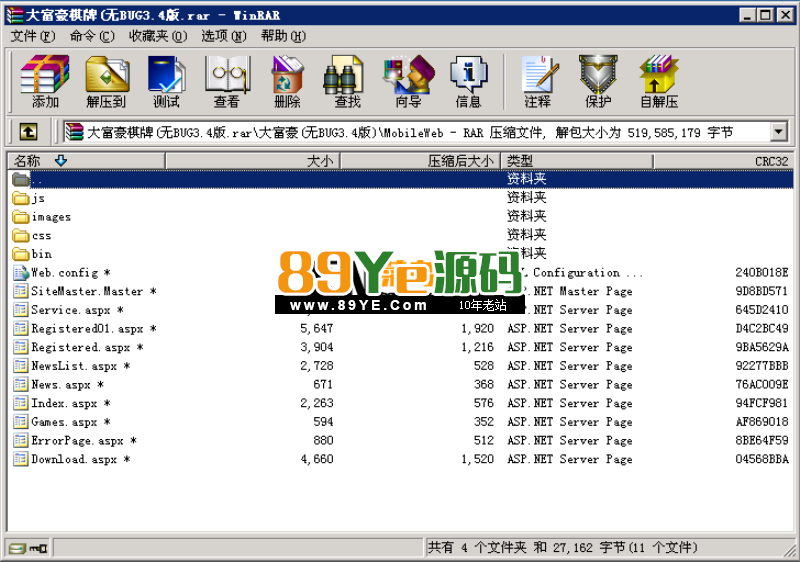The width and height of the screenshot is (800, 562).
Task: Sort by Size (大小) column header
Action: point(253,161)
